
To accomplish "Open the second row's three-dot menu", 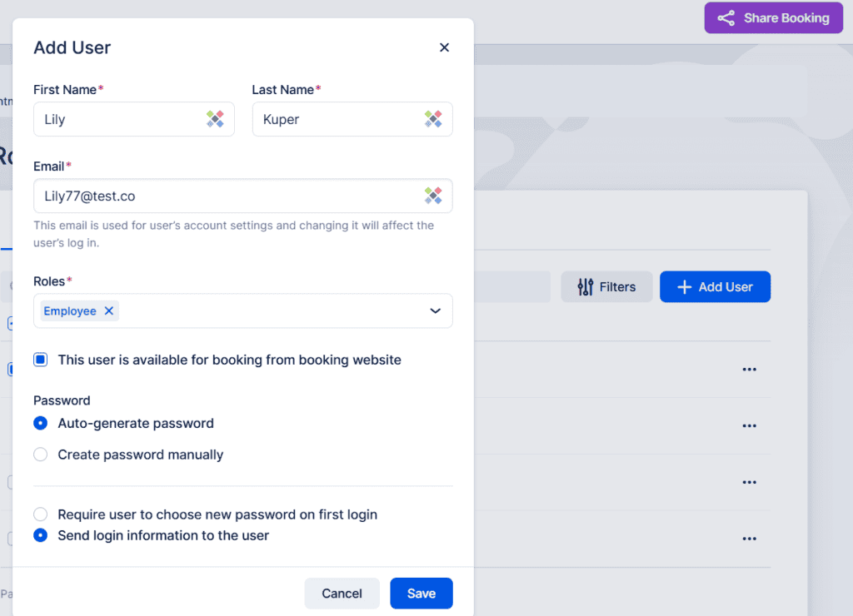I will [x=749, y=425].
